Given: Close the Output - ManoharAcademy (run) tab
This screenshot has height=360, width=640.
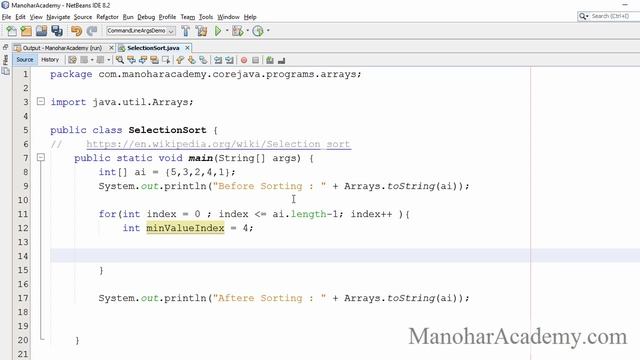Looking at the screenshot, I should coord(111,48).
